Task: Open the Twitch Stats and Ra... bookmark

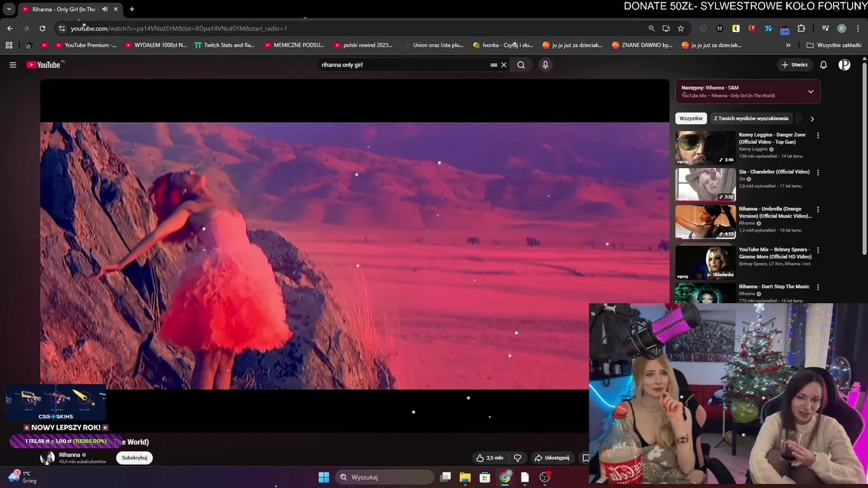Action: [224, 45]
